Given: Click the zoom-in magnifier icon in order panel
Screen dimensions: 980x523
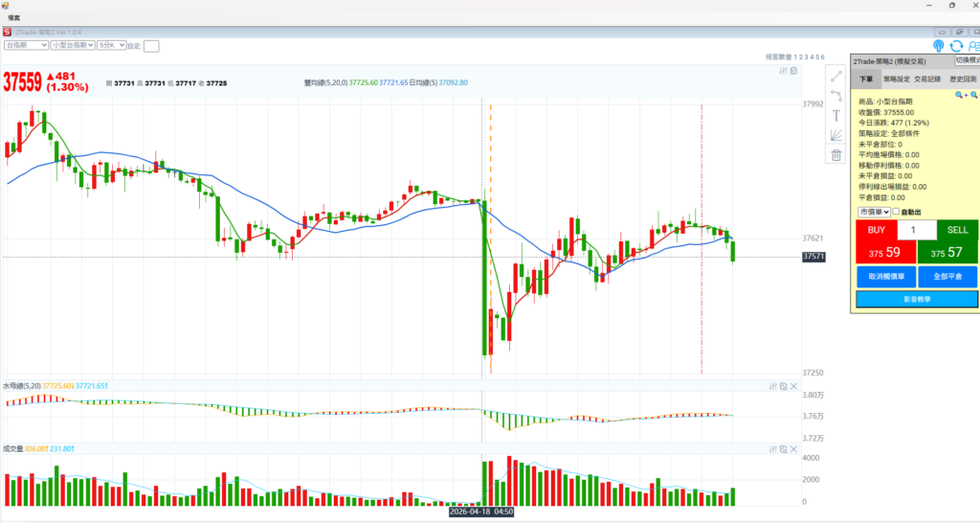Looking at the screenshot, I should coord(961,95).
